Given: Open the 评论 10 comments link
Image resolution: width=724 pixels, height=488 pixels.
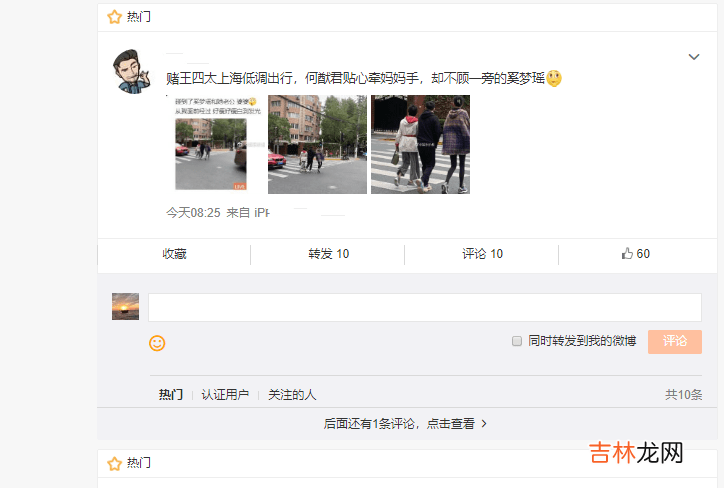Looking at the screenshot, I should click(482, 254).
